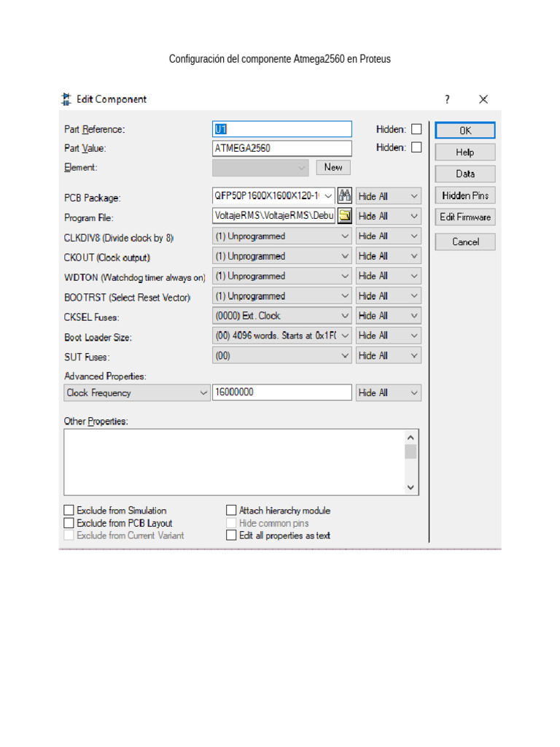Screen dimensions: 560x747
Task: Toggle the Hidden checkbox for Part Value
Action: point(416,147)
